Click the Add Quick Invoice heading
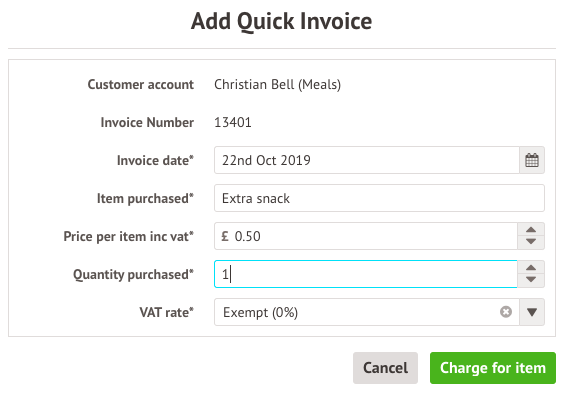 click(x=282, y=22)
